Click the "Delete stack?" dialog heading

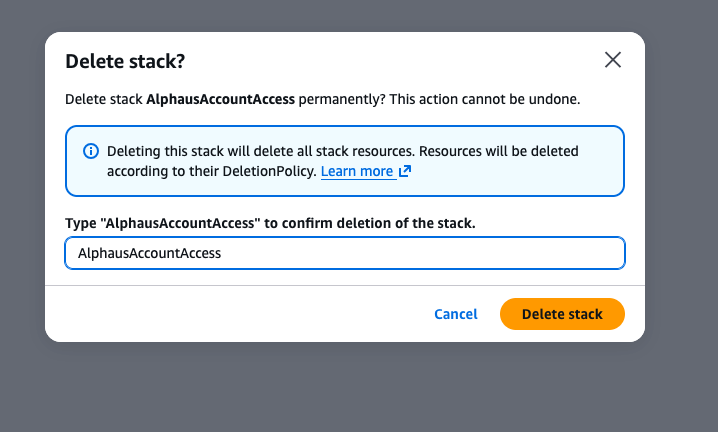[x=125, y=61]
